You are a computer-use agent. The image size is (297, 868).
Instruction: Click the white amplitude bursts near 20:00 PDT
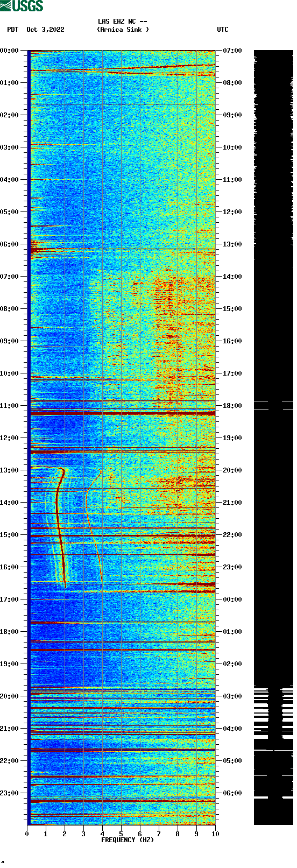coord(273,713)
